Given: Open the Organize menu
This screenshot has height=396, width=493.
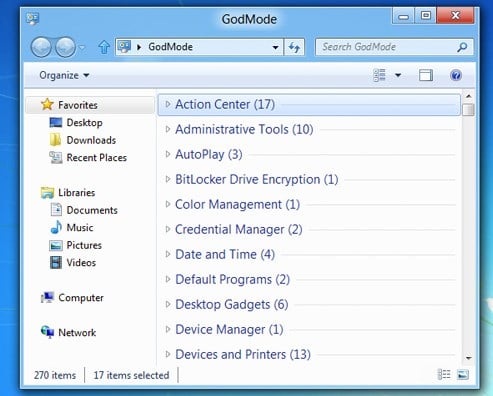Looking at the screenshot, I should pos(64,75).
